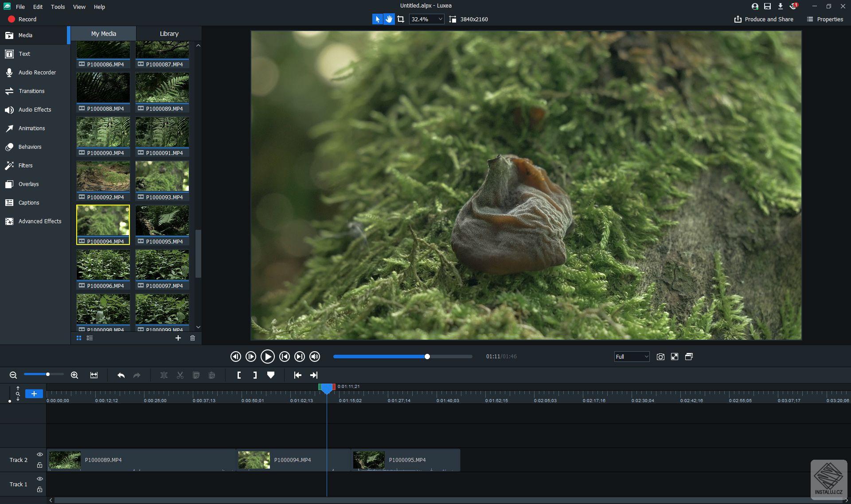This screenshot has width=851, height=504.
Task: Open the Full preview quality dropdown
Action: pos(632,357)
